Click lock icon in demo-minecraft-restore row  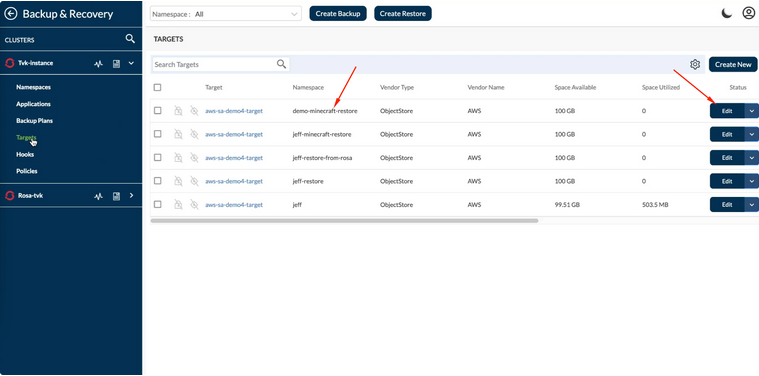(x=178, y=111)
